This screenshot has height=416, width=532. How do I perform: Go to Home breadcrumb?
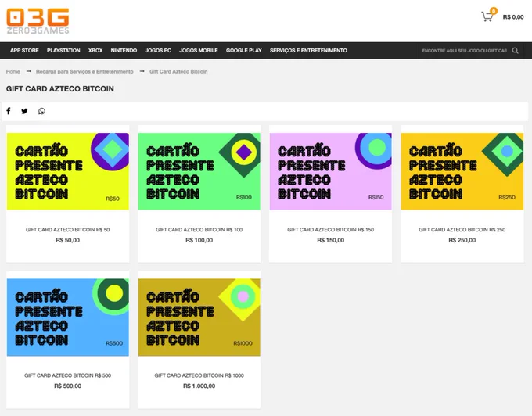click(13, 71)
